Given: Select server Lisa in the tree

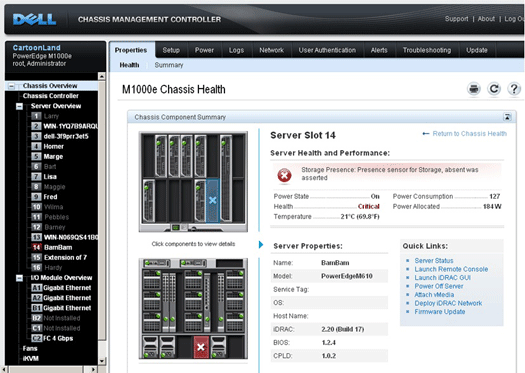Looking at the screenshot, I should point(50,176).
